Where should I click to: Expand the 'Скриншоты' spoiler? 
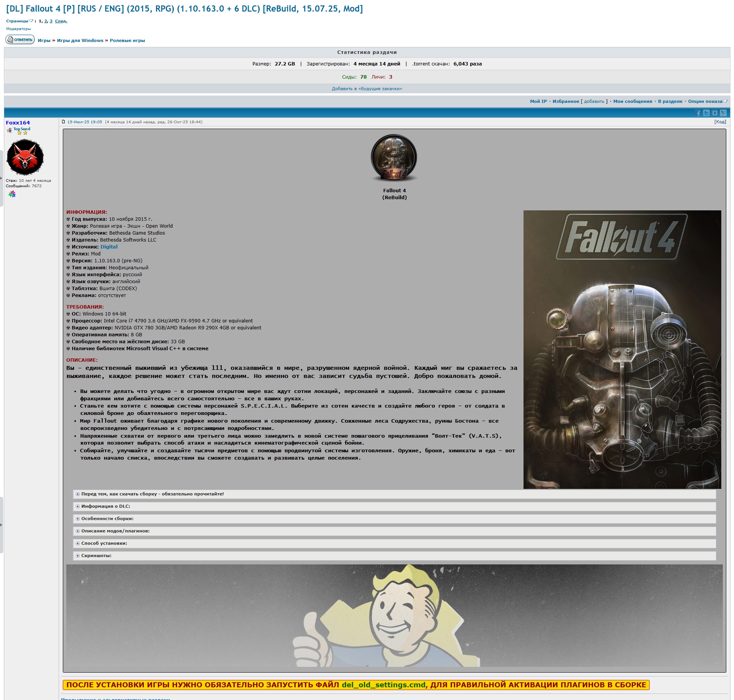click(394, 556)
